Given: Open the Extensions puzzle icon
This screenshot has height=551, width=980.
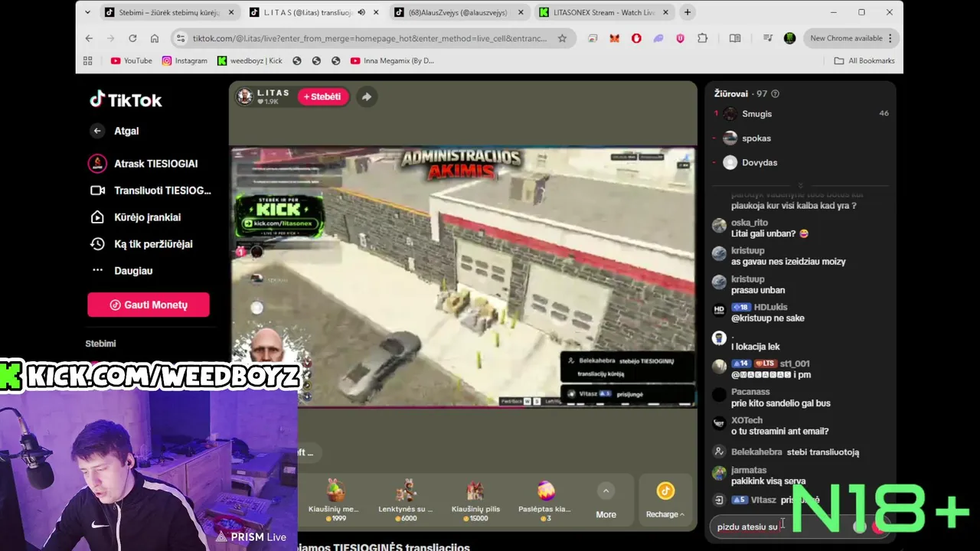Looking at the screenshot, I should [703, 38].
